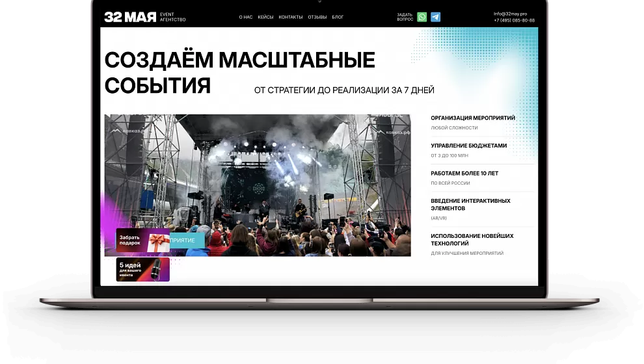
Task: Click the ПО ВСЕЙ РОССИИ subtext
Action: tap(450, 183)
